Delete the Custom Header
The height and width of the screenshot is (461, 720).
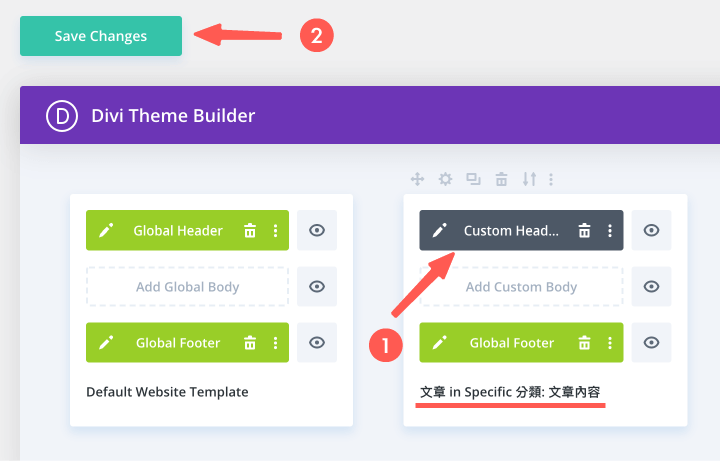[584, 230]
